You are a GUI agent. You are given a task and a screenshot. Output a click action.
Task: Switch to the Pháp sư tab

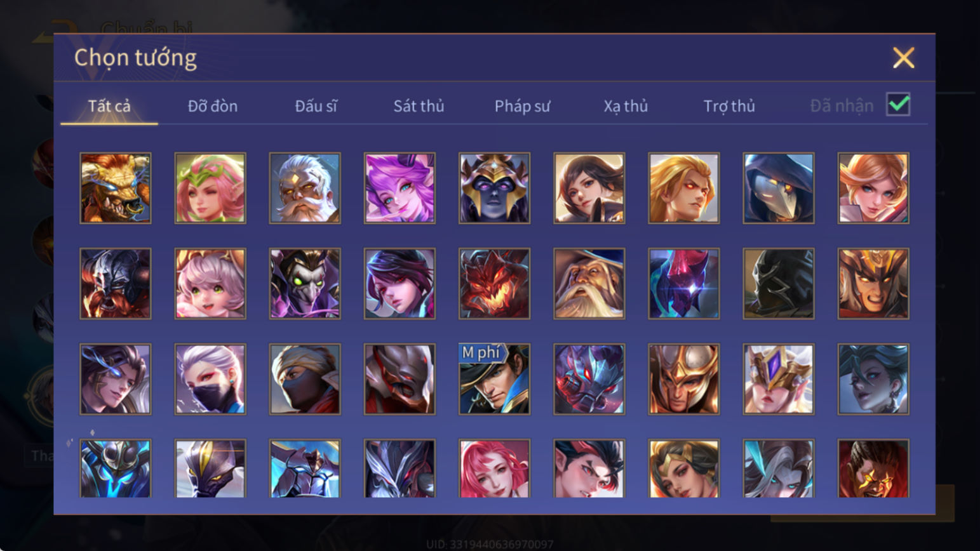(522, 106)
